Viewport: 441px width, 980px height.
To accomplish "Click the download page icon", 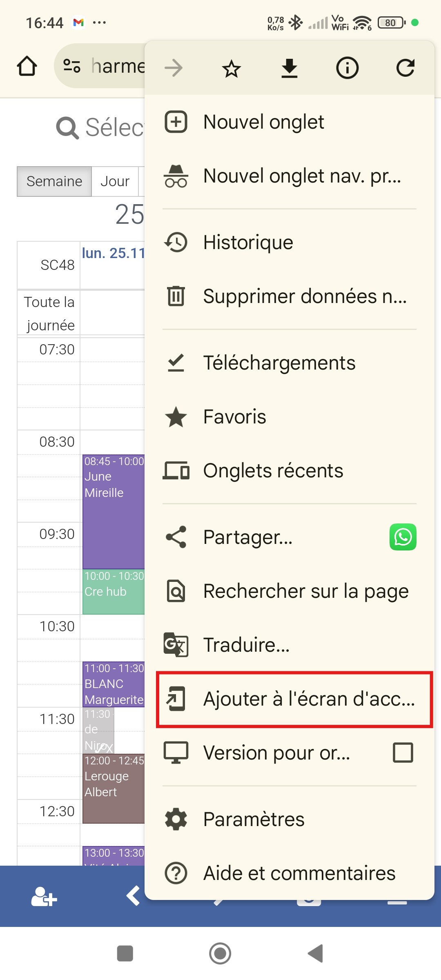I will point(290,68).
